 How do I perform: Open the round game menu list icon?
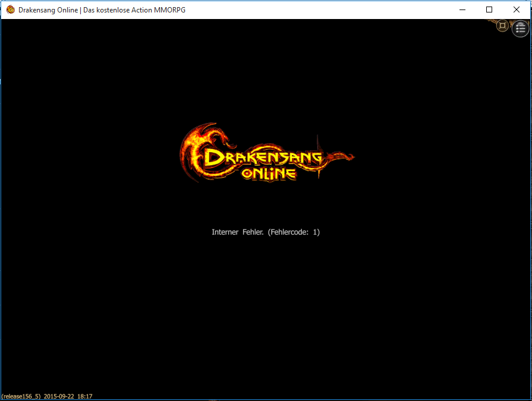point(520,29)
